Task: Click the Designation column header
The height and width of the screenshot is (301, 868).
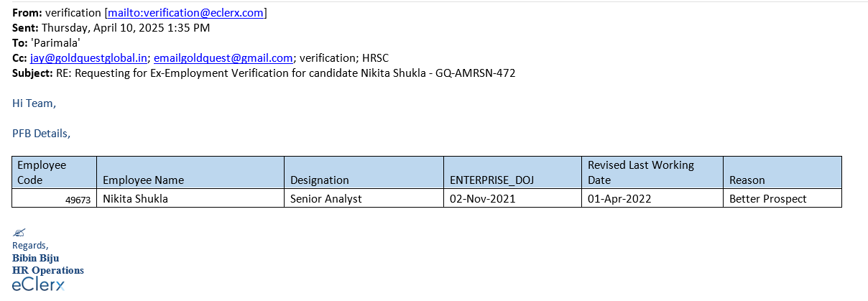Action: pyautogui.click(x=319, y=180)
